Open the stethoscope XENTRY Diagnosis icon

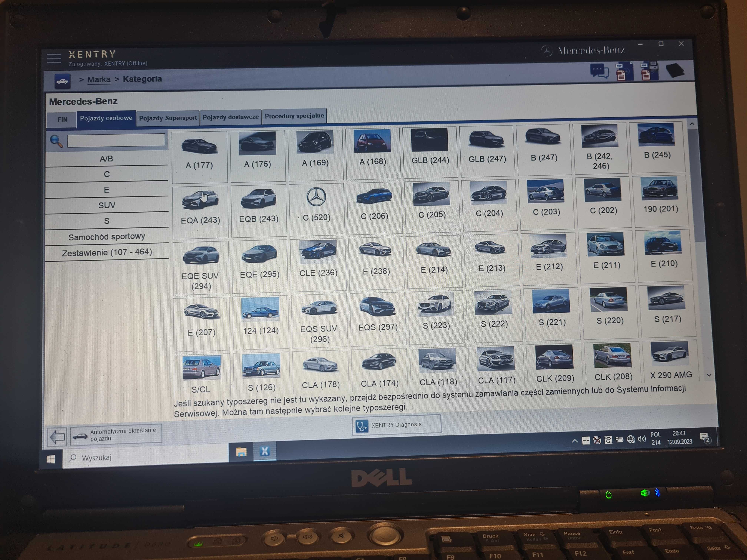point(362,426)
